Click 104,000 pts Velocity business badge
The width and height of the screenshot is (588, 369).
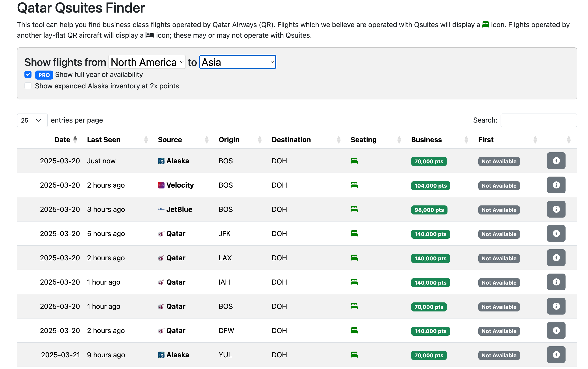pos(430,186)
